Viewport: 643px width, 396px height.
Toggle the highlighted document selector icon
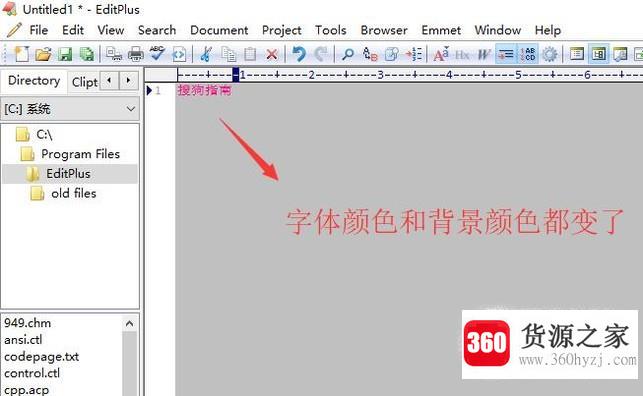coord(598,54)
